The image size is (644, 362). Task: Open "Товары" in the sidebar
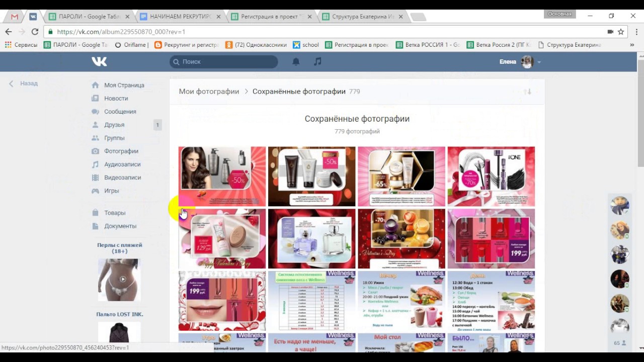click(115, 213)
